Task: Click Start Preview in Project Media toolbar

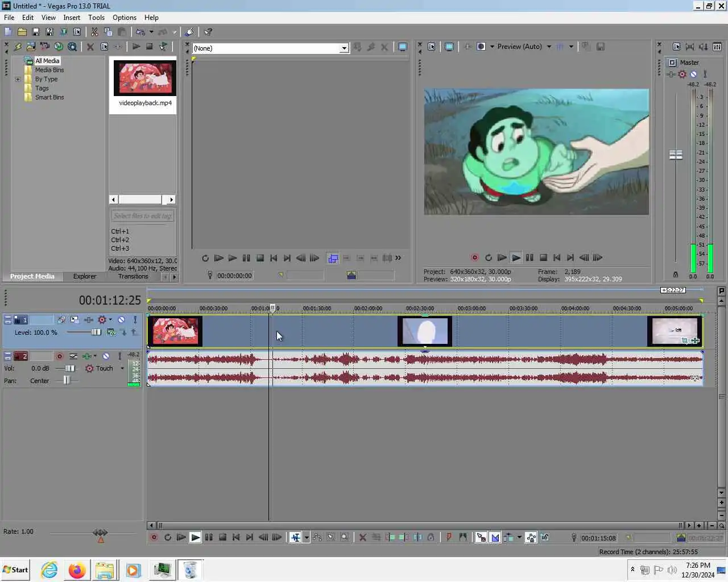Action: [136, 47]
